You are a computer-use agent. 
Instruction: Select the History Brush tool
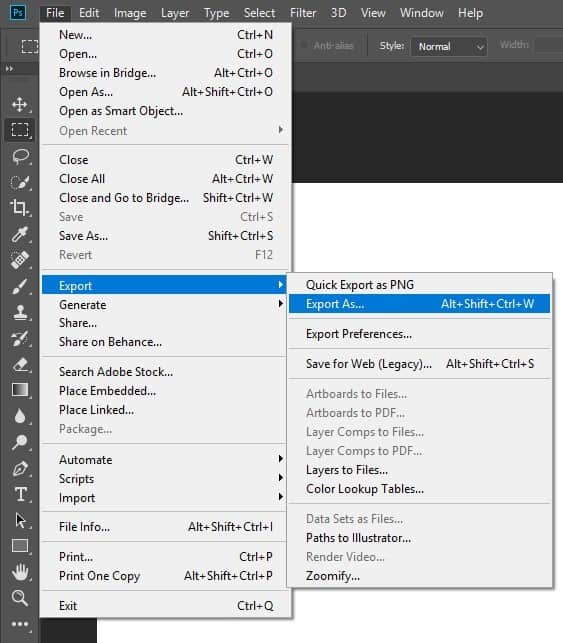(20, 338)
